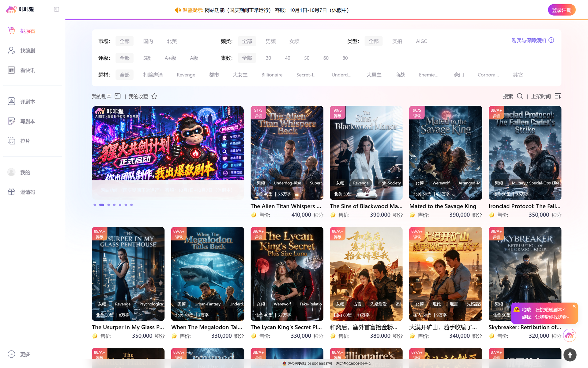Click the 登录注册 button
The height and width of the screenshot is (368, 588).
(562, 10)
